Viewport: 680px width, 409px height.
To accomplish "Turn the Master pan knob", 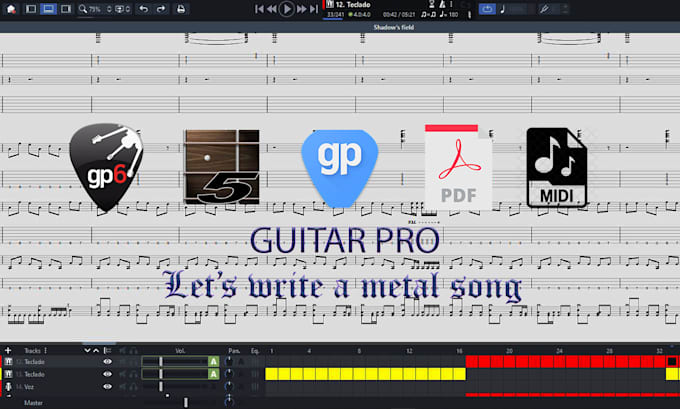I will (229, 401).
